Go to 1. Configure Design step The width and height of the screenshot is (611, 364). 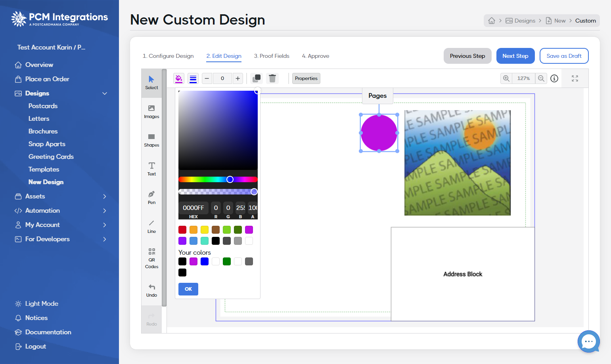tap(168, 56)
